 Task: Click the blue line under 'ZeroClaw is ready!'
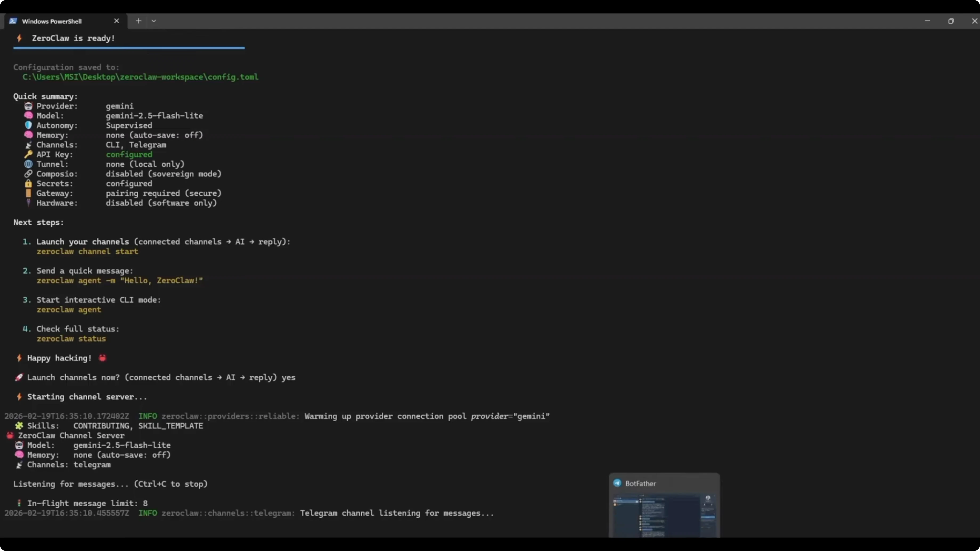[129, 48]
